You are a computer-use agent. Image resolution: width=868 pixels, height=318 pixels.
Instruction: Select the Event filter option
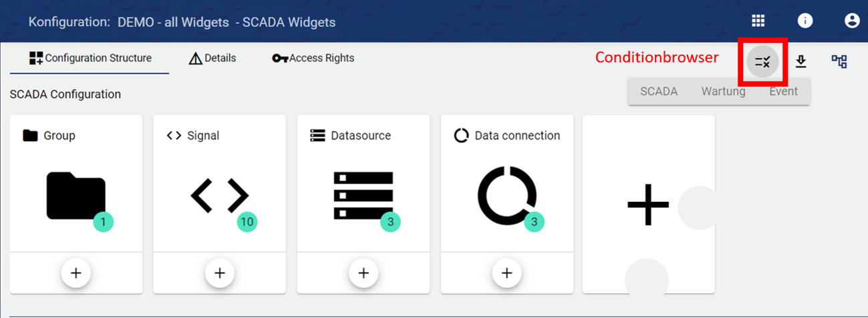click(x=783, y=92)
